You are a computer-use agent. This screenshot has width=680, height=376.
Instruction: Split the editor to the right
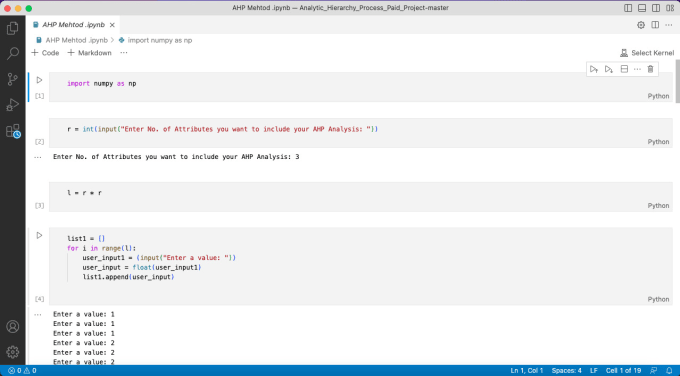click(655, 25)
